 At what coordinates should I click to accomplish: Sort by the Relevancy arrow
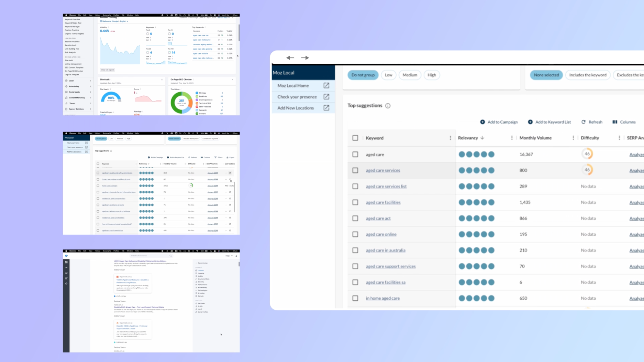click(482, 138)
